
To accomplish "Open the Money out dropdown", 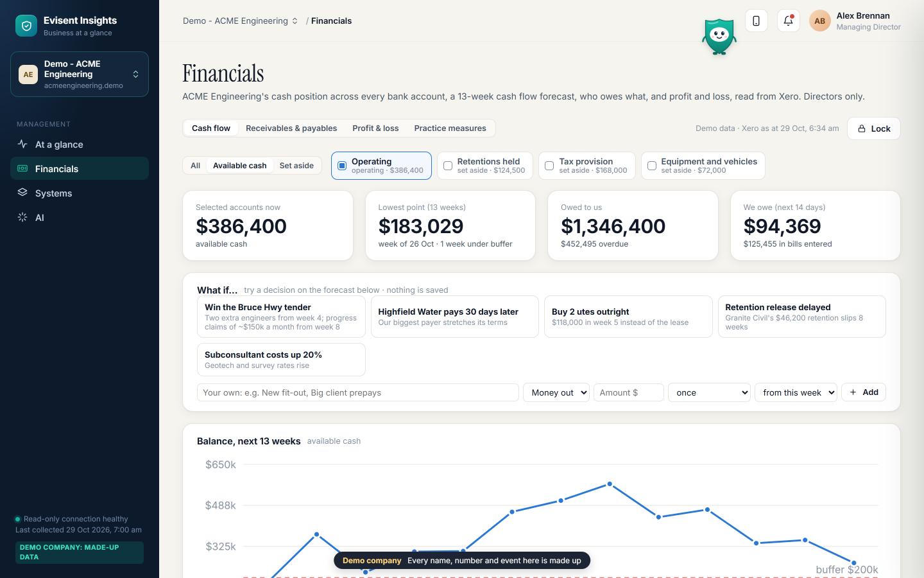I will (556, 392).
